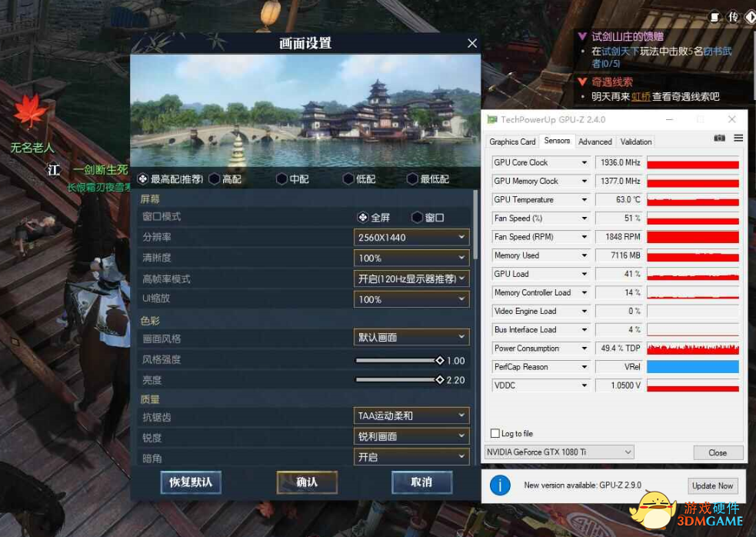Switch to the Advanced tab in GPU-Z

tap(594, 142)
